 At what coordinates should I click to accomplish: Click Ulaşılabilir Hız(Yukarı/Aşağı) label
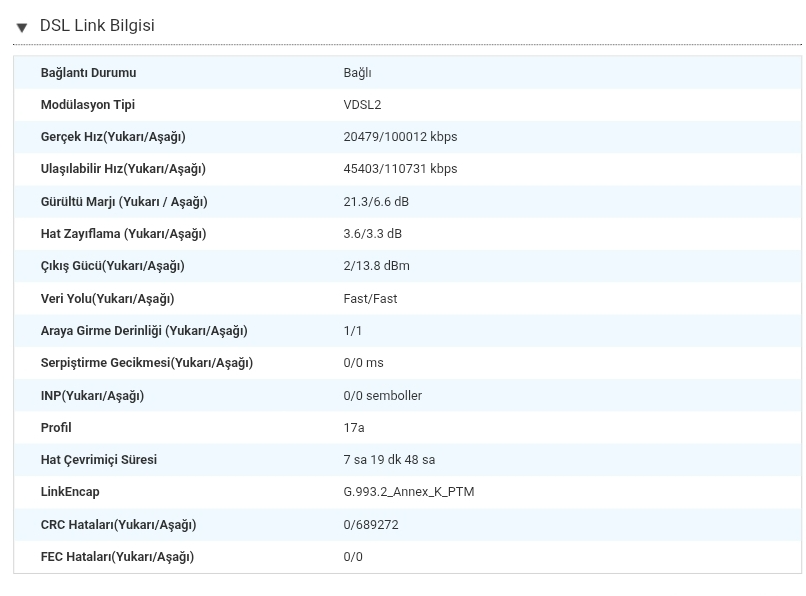pyautogui.click(x=123, y=169)
